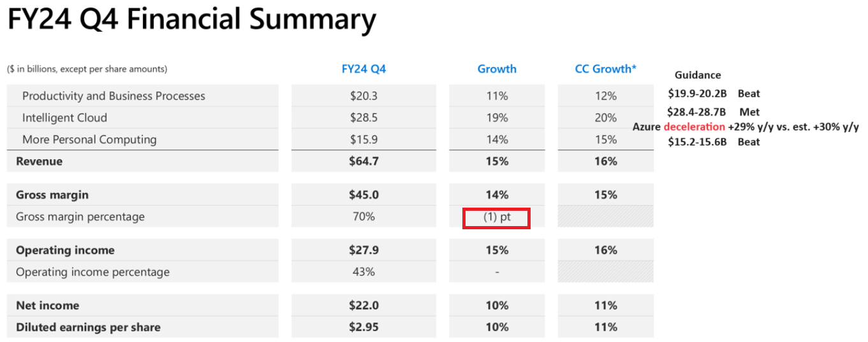Image resolution: width=868 pixels, height=342 pixels.
Task: Click the Growth column header
Action: (x=497, y=69)
